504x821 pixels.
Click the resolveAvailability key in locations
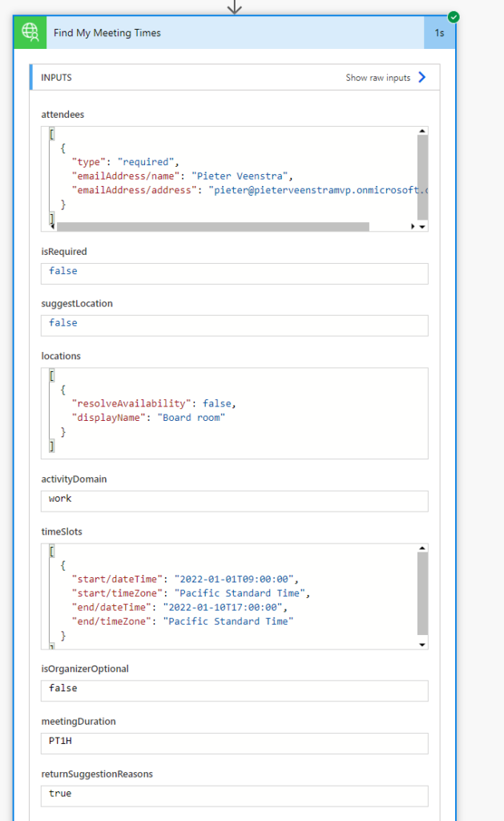pos(131,403)
